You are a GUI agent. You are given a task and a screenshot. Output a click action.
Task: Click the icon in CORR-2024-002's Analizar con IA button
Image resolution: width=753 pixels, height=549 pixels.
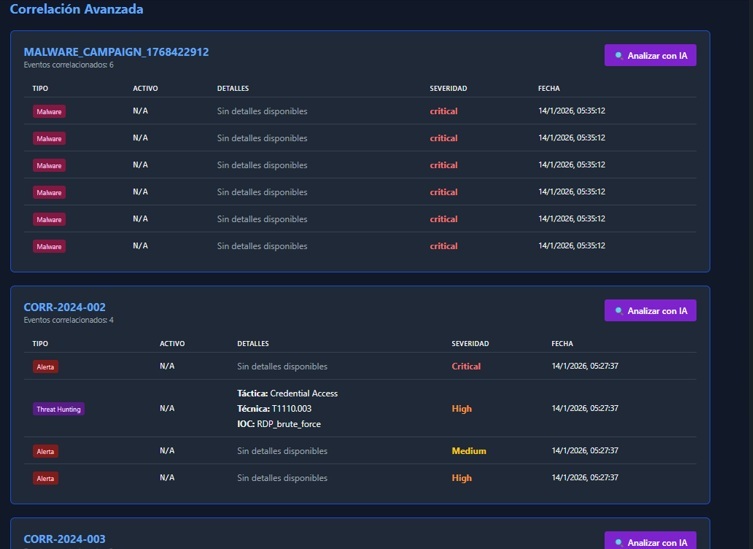[618, 311]
